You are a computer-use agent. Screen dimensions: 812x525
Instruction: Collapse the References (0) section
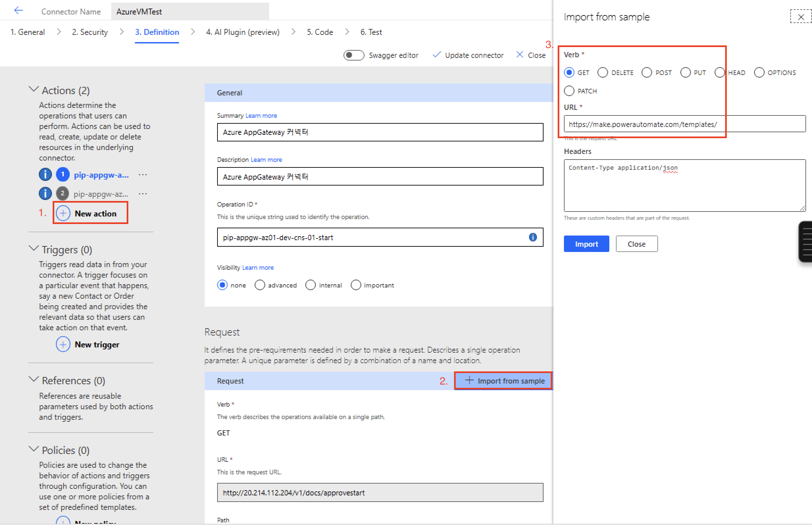pos(34,379)
